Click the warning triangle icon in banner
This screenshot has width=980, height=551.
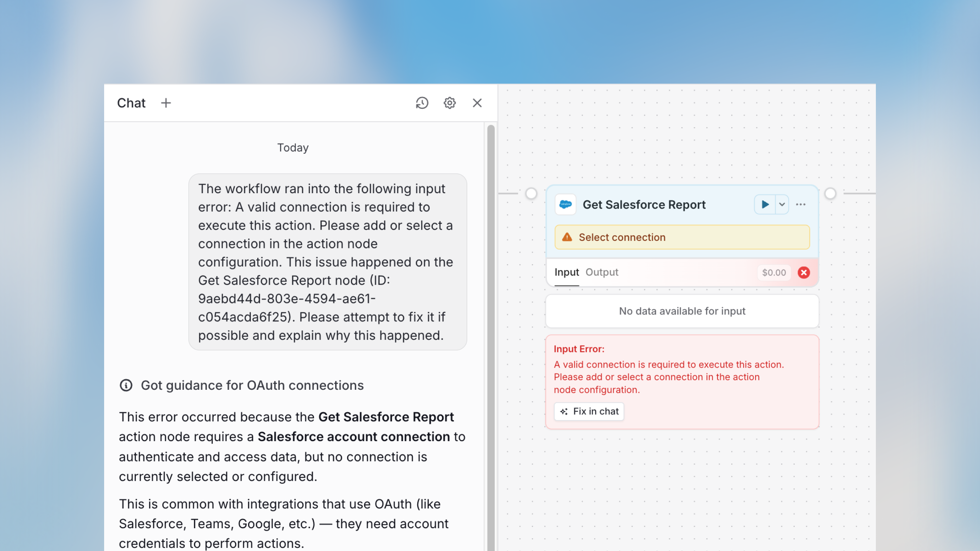(x=567, y=237)
